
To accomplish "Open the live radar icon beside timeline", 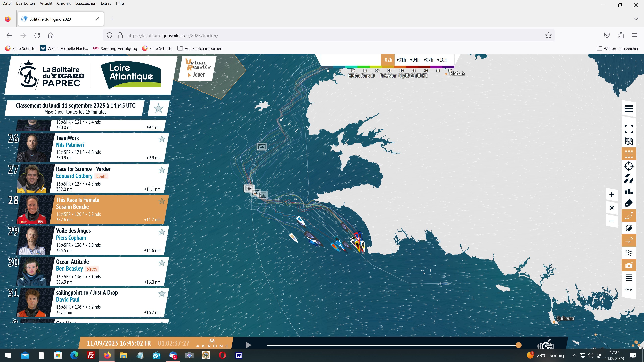I will pyautogui.click(x=546, y=344).
